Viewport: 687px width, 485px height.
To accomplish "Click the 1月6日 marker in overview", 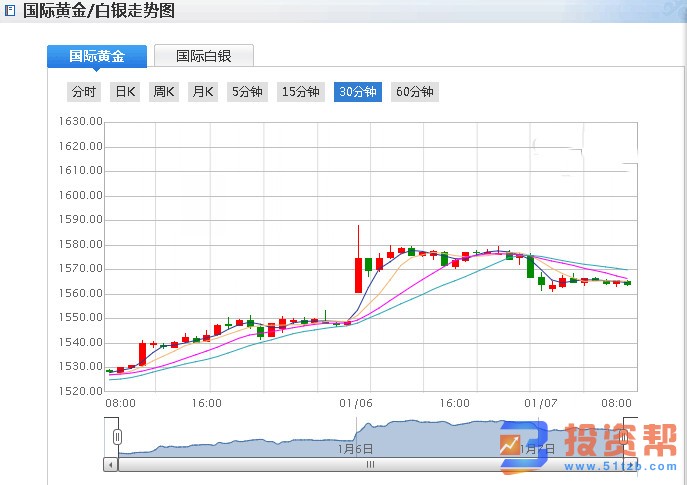I will 355,449.
